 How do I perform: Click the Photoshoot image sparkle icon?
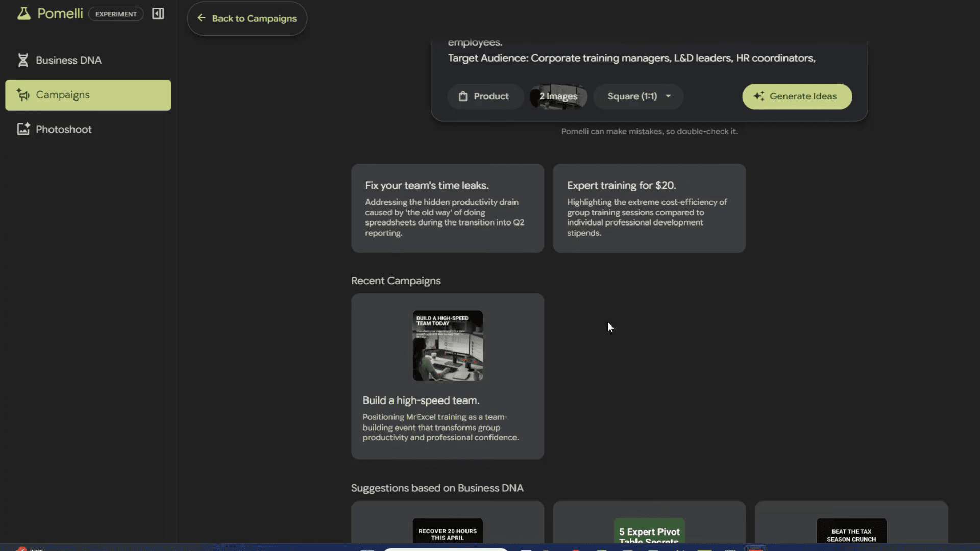tap(23, 129)
